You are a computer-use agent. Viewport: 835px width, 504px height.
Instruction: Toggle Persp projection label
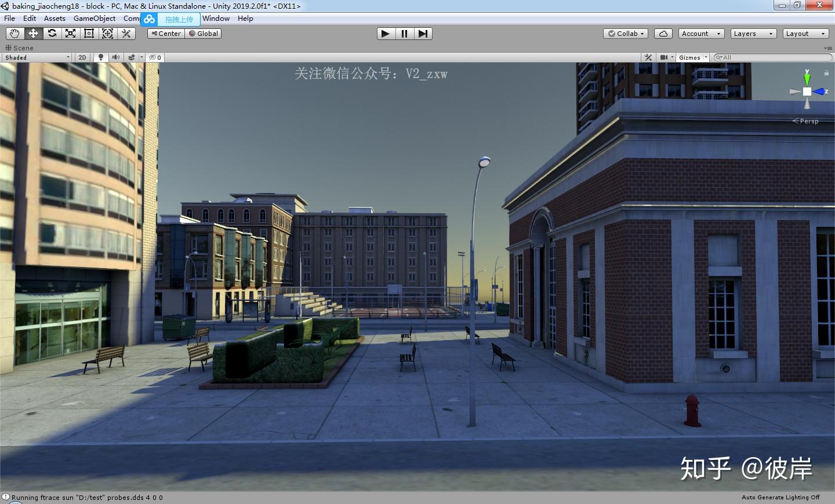[805, 121]
